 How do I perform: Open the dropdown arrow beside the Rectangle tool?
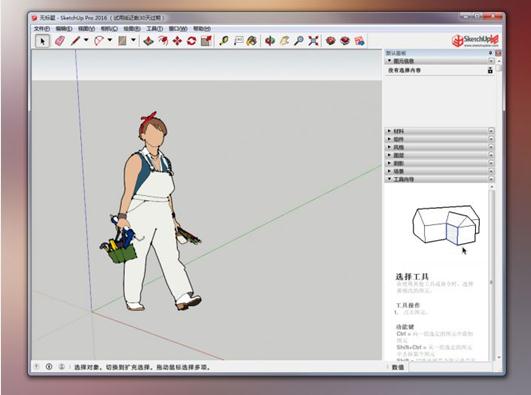pyautogui.click(x=133, y=40)
